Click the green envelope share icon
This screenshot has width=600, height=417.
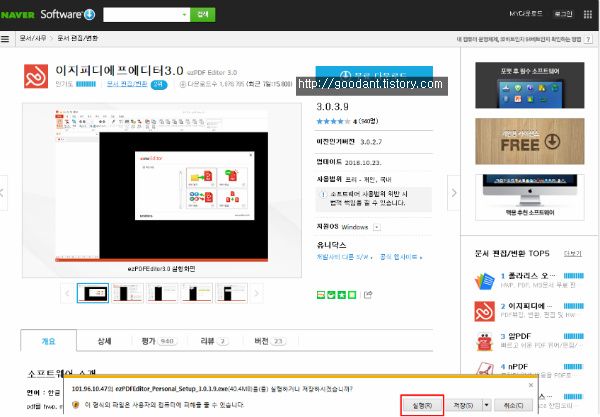(321, 295)
